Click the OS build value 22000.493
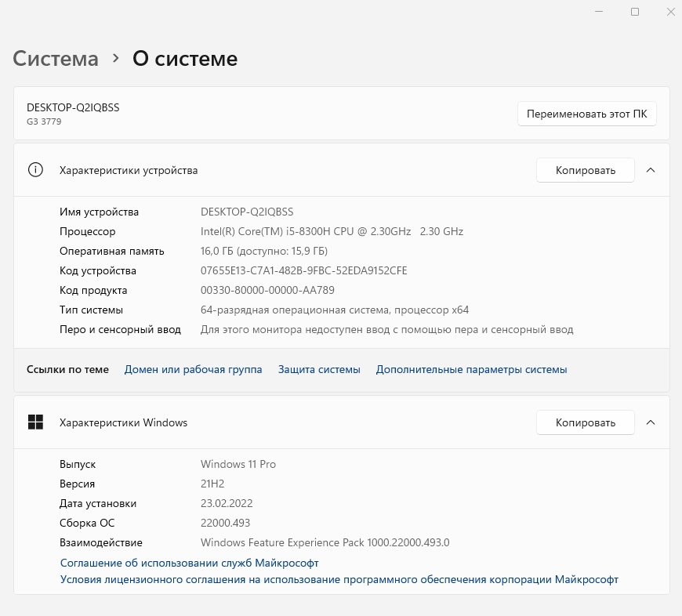Screen dimensions: 682x616 (x=225, y=523)
